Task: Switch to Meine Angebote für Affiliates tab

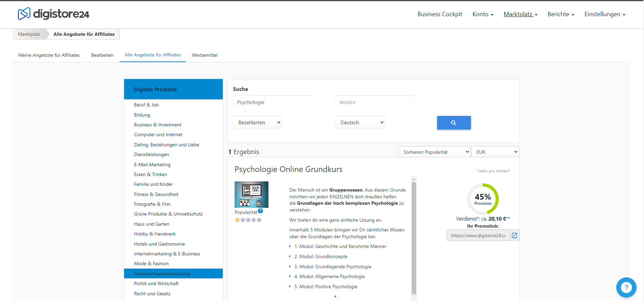Action: (49, 55)
